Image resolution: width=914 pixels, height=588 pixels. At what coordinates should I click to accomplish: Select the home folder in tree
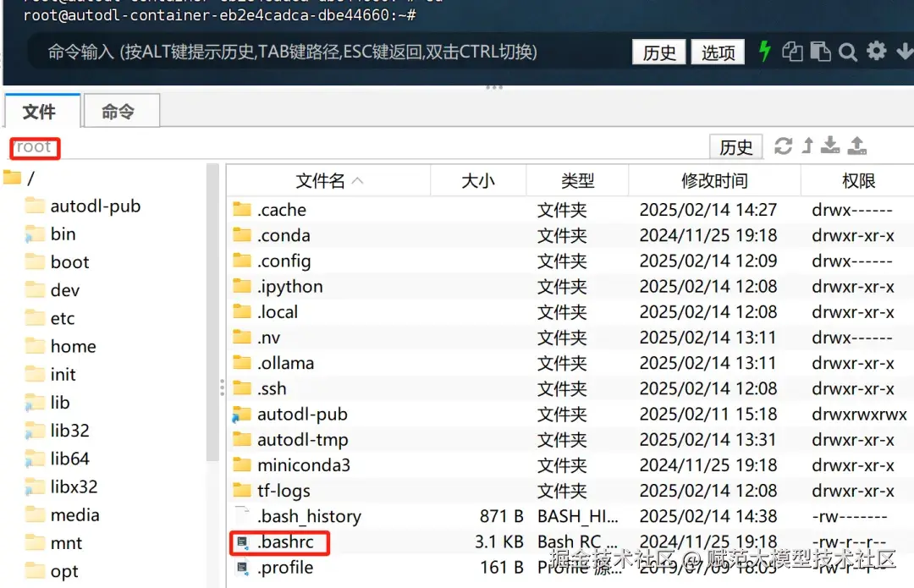(61, 346)
